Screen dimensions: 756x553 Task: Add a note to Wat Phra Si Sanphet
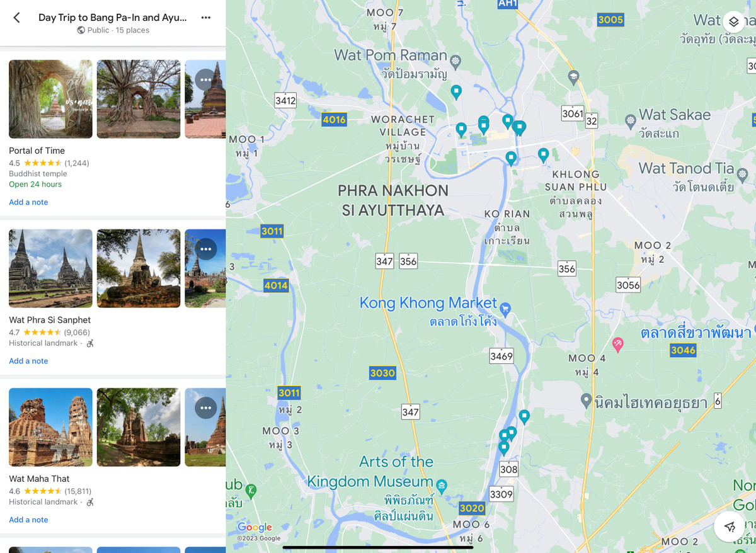pos(28,361)
